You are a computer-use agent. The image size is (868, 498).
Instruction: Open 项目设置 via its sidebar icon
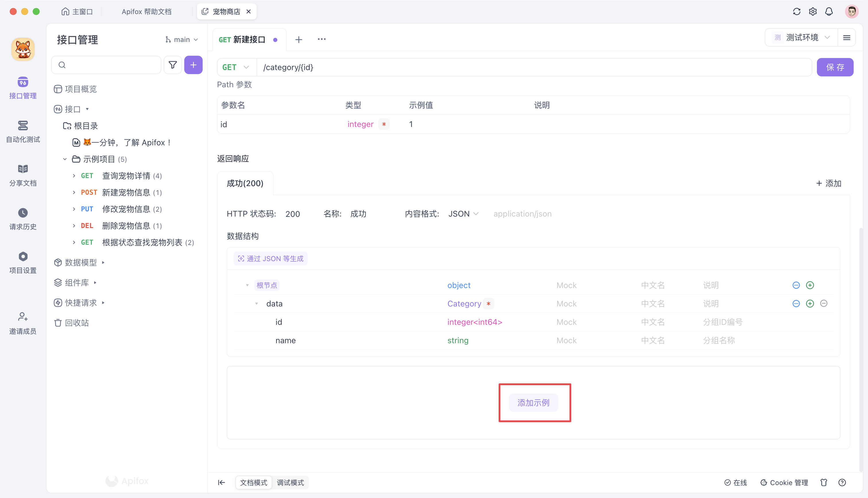23,262
